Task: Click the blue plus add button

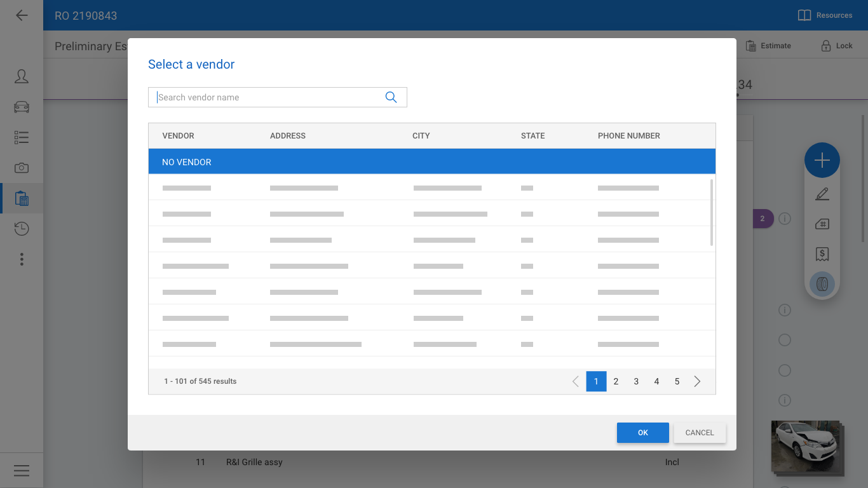Action: 822,160
